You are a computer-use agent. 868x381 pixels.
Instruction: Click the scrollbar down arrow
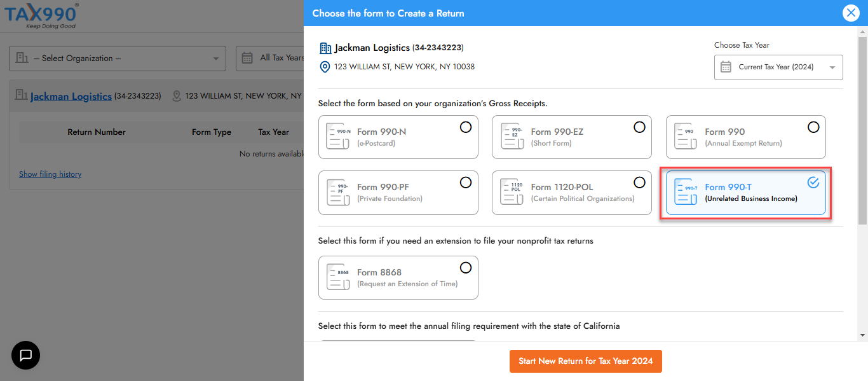pos(862,335)
